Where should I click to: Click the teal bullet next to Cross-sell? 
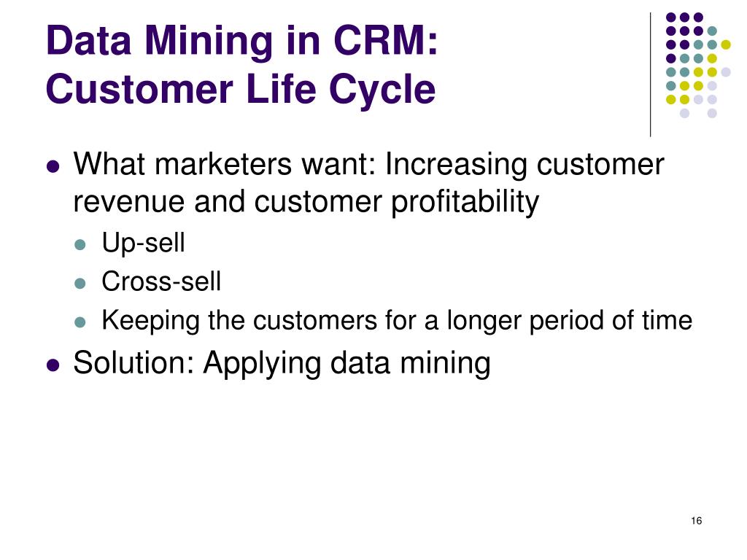coord(80,284)
